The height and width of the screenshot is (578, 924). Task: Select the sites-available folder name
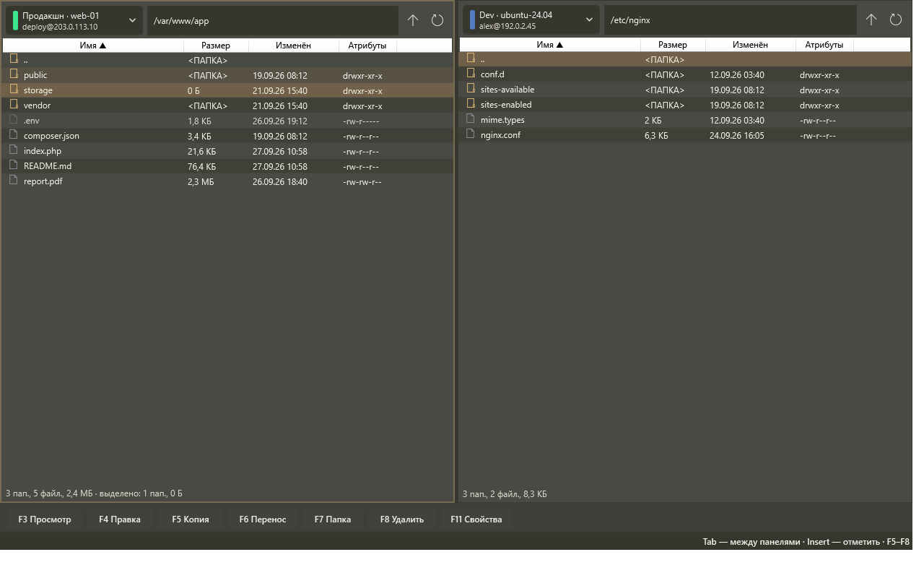click(x=507, y=90)
